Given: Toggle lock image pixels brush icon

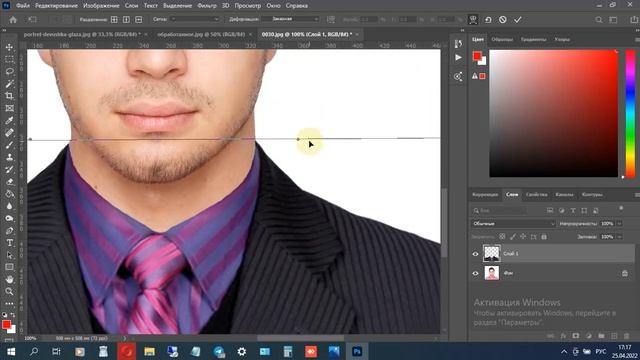Looking at the screenshot, I should click(x=513, y=237).
